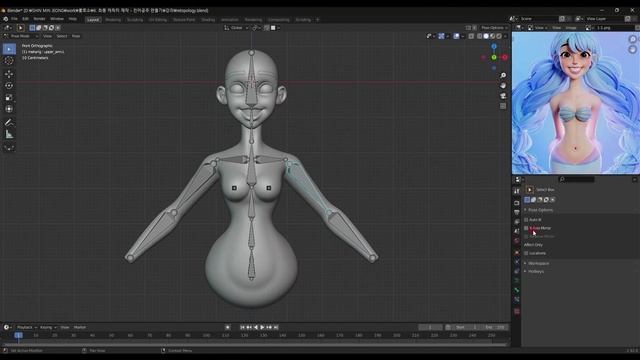Toggle the X-Axis Mirror checkbox
This screenshot has height=360, width=640.
pos(526,228)
